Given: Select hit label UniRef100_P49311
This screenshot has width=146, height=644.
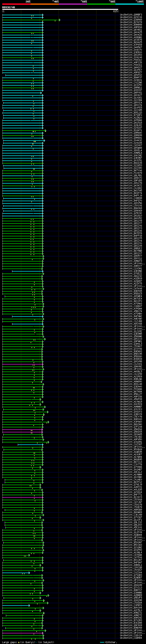Looking at the screenshot, I should tap(131, 65).
